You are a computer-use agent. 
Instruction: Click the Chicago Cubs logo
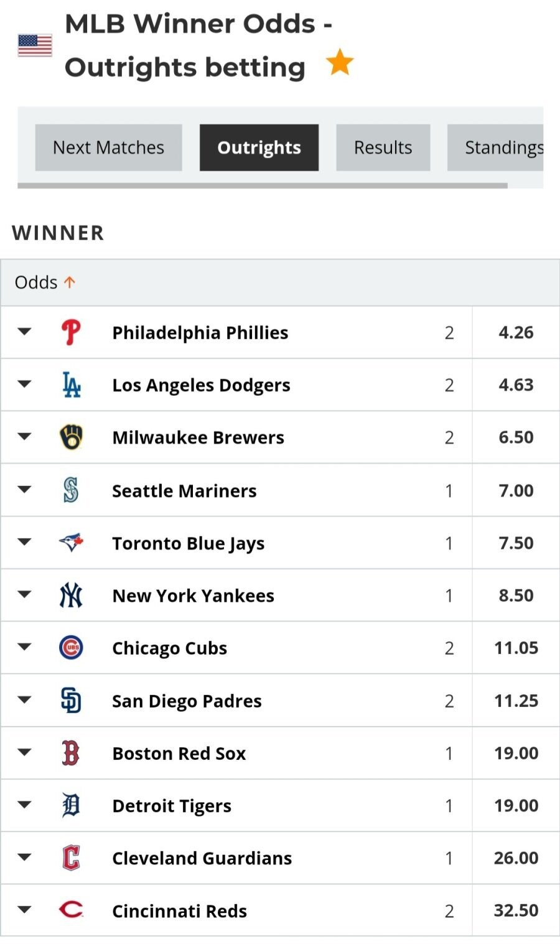pos(71,648)
